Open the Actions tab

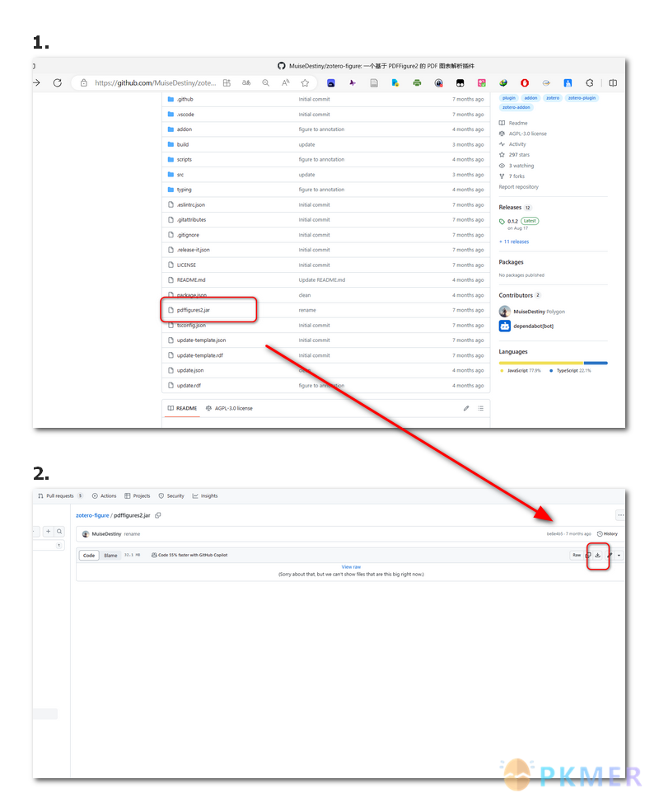tap(105, 495)
